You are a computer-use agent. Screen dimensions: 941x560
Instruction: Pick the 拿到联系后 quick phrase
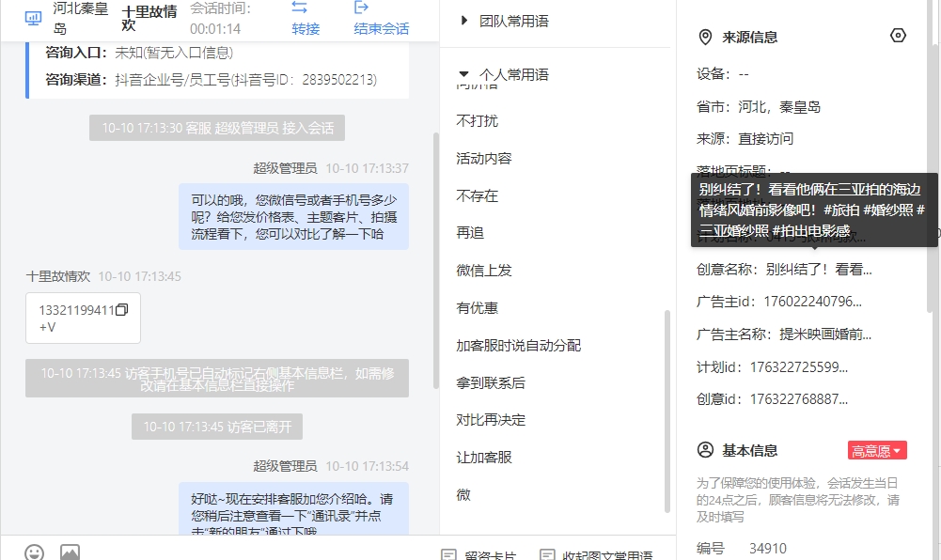point(491,382)
